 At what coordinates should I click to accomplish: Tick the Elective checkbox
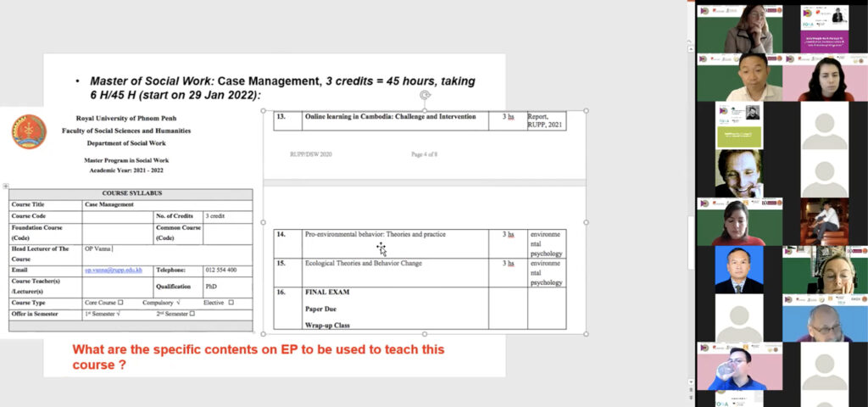[x=231, y=303]
